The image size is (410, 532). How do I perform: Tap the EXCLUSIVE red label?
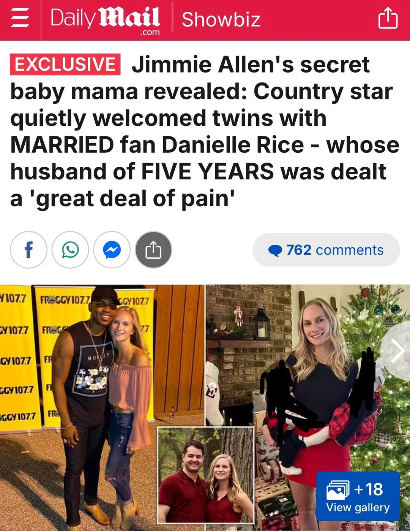click(x=65, y=64)
